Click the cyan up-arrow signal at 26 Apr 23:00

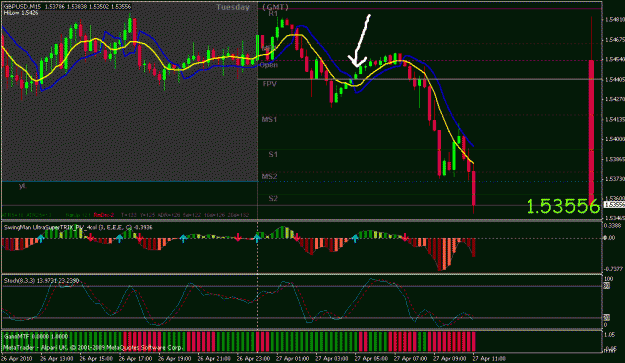(257, 239)
